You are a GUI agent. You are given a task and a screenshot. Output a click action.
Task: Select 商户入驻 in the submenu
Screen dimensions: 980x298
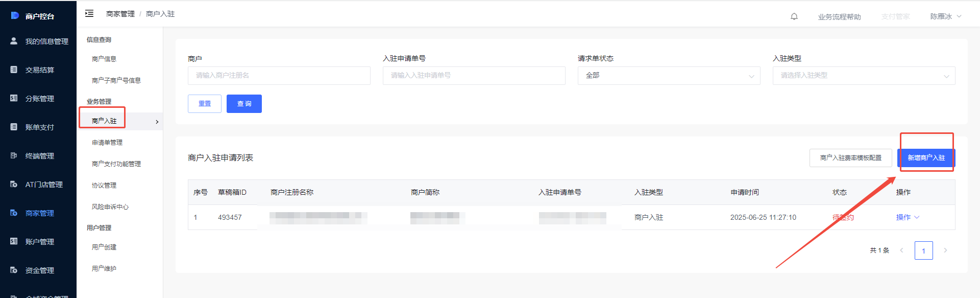pos(104,121)
